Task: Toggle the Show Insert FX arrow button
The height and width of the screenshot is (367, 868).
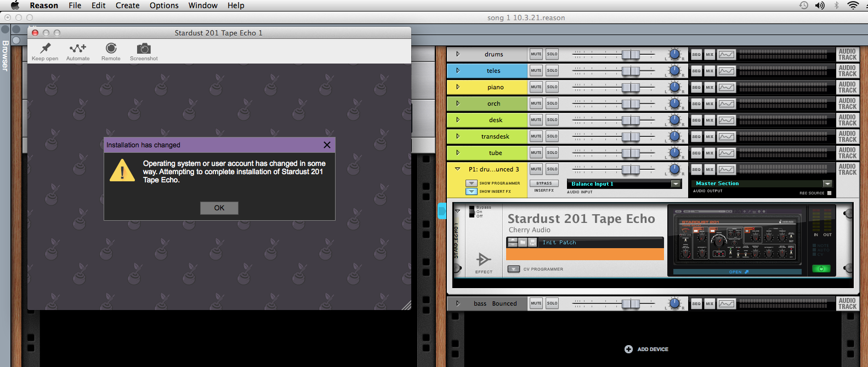Action: tap(472, 192)
